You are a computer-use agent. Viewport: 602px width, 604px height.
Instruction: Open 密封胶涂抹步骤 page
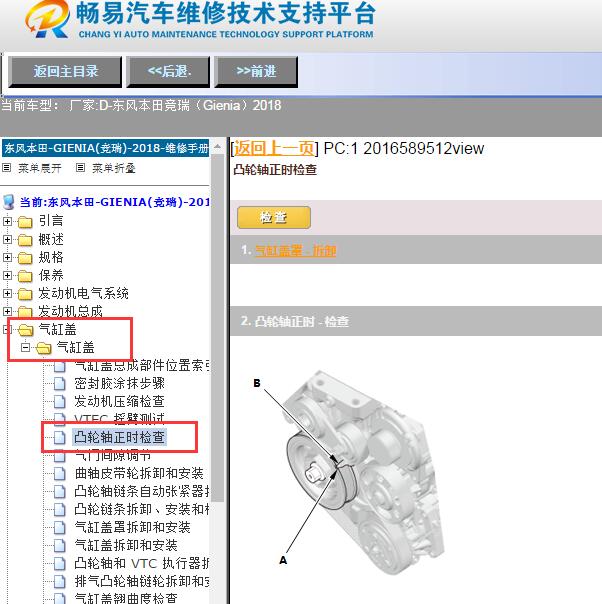click(x=119, y=383)
